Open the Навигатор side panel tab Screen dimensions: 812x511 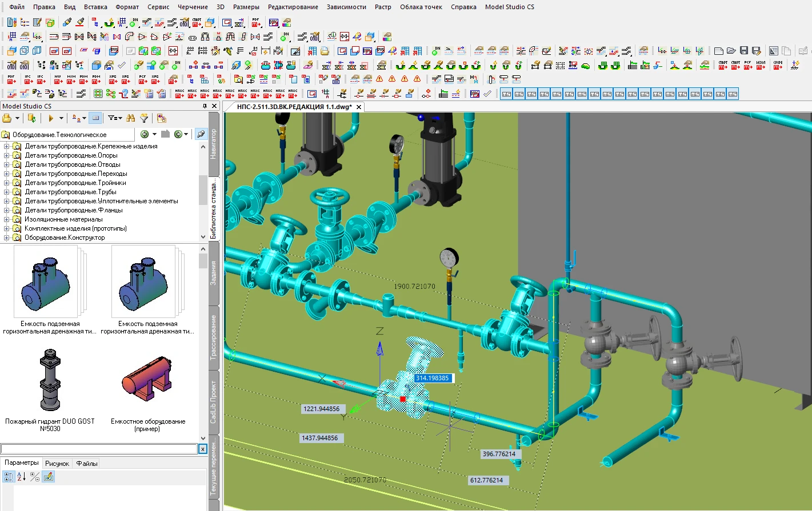[x=213, y=144]
